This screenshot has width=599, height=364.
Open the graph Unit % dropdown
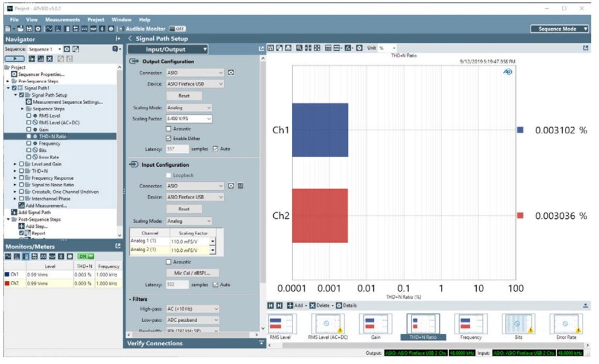pyautogui.click(x=387, y=48)
